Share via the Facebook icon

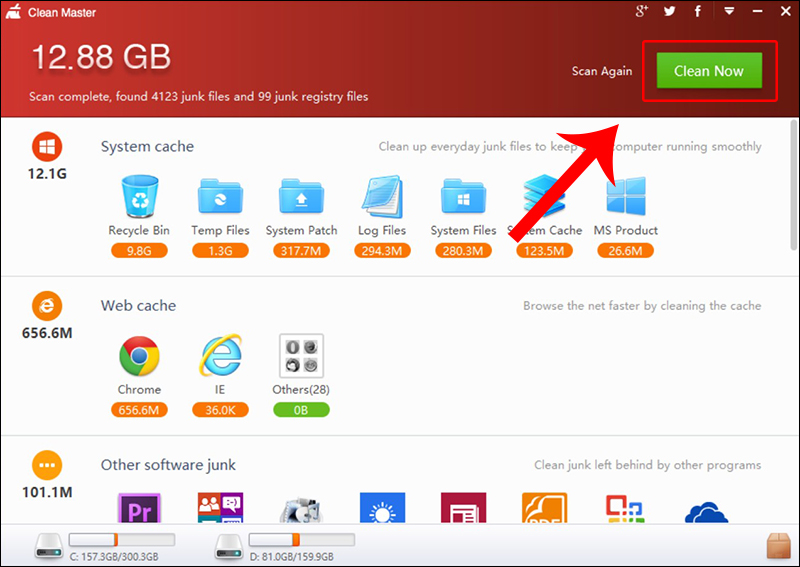(x=697, y=11)
